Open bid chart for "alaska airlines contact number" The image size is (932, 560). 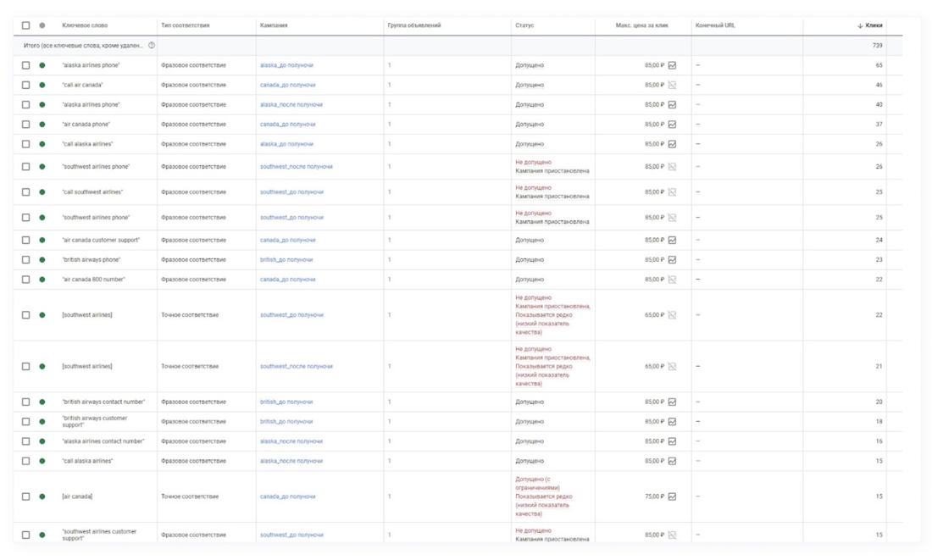[x=672, y=441]
